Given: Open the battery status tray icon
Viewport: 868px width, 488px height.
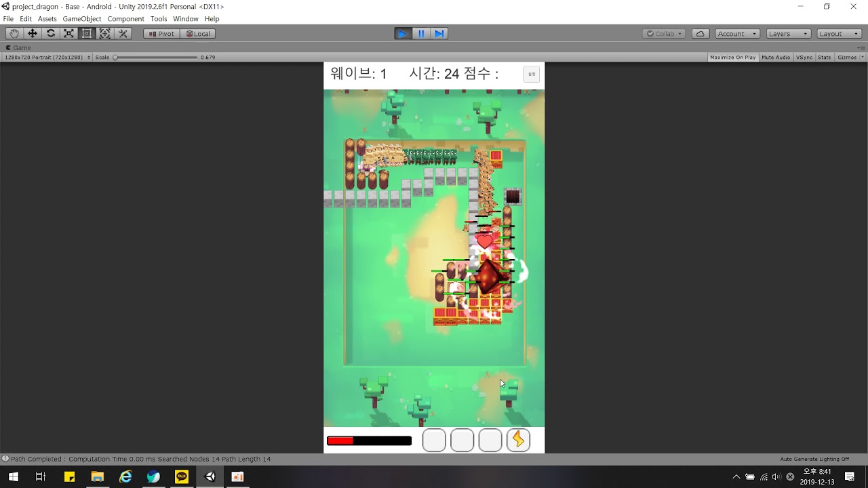Looking at the screenshot, I should click(x=750, y=476).
